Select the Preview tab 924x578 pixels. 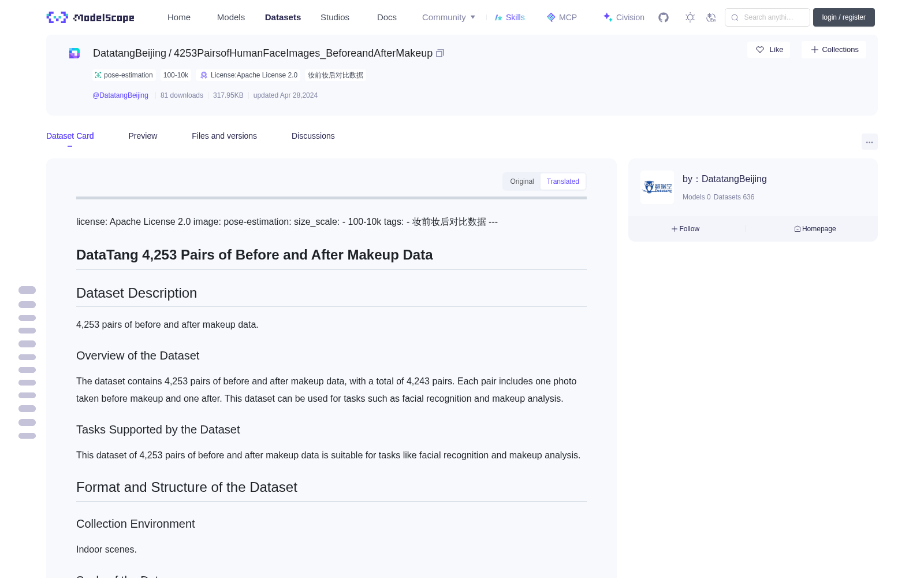143,136
